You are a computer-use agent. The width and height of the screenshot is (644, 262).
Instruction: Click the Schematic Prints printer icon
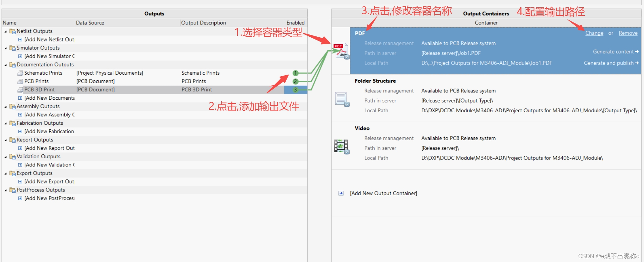[x=20, y=73]
